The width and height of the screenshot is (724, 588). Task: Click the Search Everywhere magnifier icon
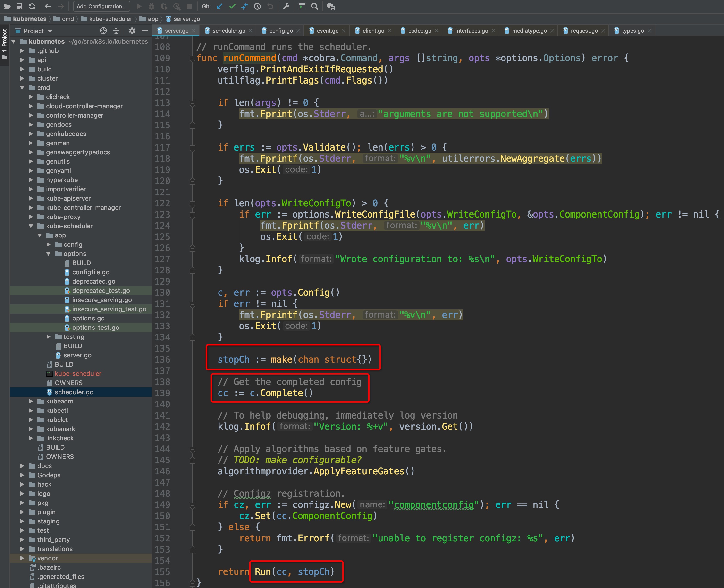pyautogui.click(x=315, y=7)
